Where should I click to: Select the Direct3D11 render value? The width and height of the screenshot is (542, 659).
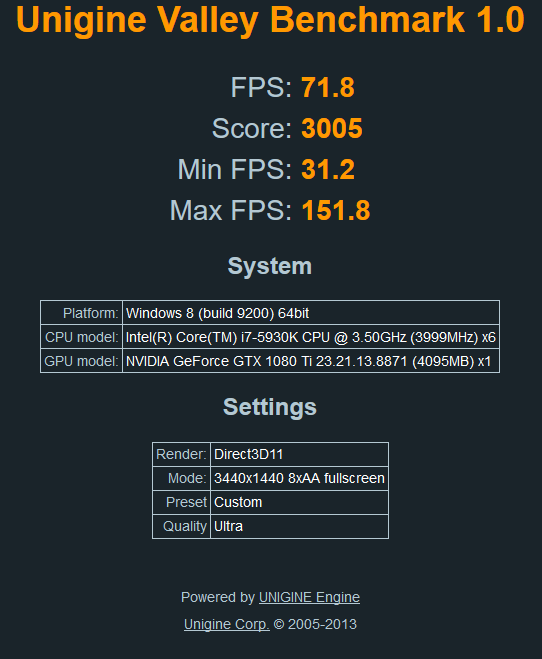pos(299,454)
